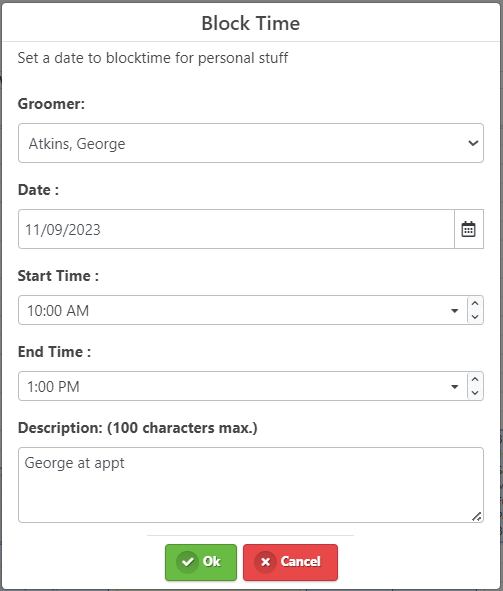503x591 pixels.
Task: Click the Date field label
Action: tap(38, 190)
